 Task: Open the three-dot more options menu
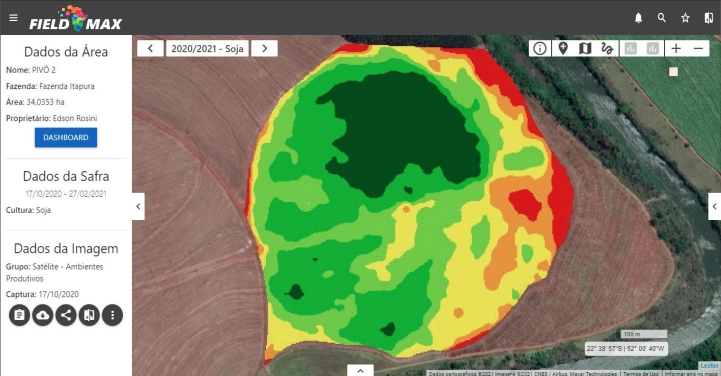click(113, 315)
